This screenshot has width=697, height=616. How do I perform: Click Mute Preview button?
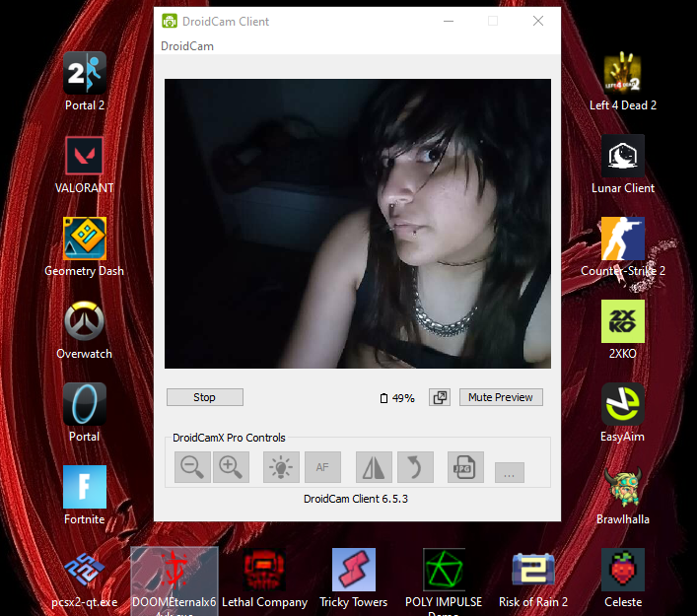501,397
